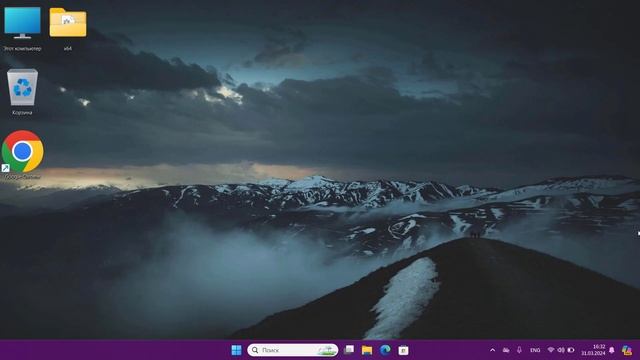Expand hidden system tray icons chevron
This screenshot has width=640, height=360.
(493, 350)
